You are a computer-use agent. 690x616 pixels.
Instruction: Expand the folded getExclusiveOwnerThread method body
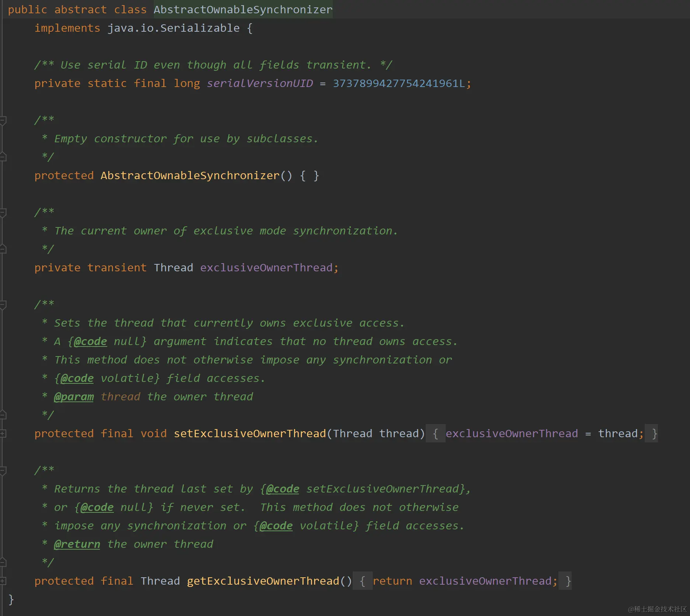click(x=3, y=581)
